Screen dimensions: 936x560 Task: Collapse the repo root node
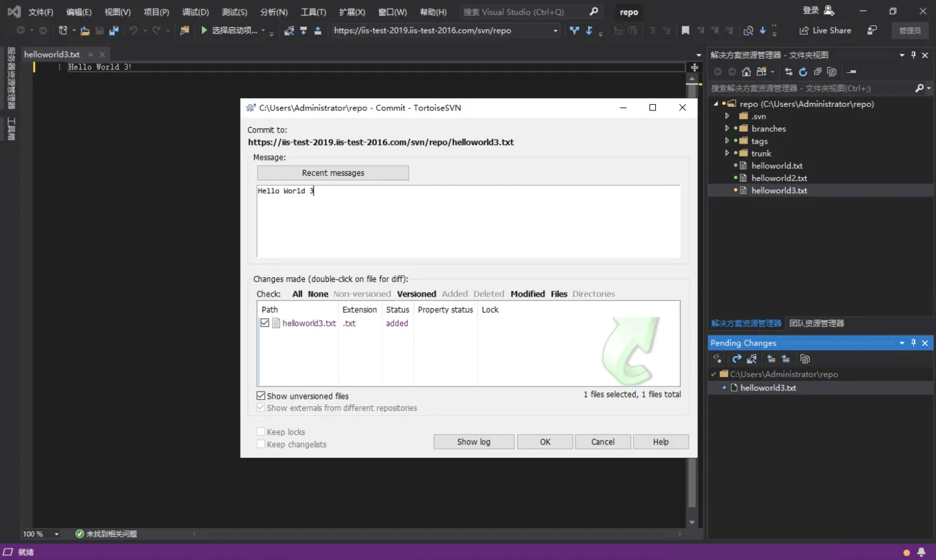tap(716, 104)
